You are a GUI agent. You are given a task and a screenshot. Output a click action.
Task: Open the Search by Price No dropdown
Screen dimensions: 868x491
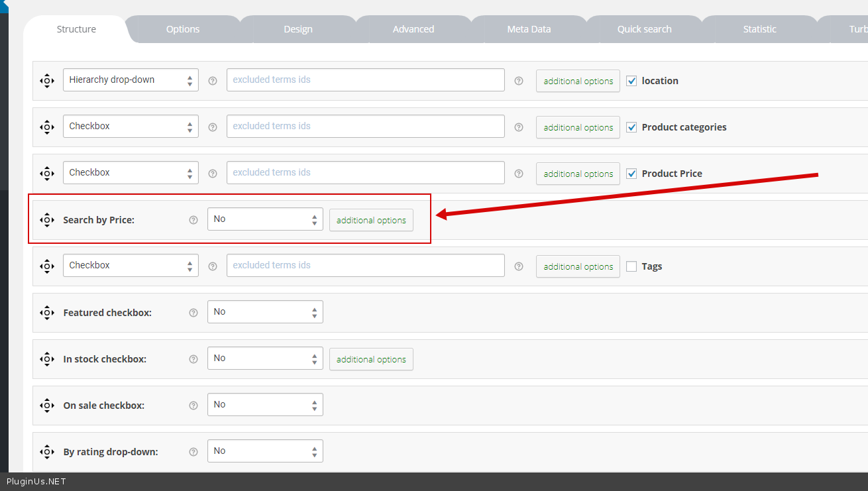tap(265, 219)
